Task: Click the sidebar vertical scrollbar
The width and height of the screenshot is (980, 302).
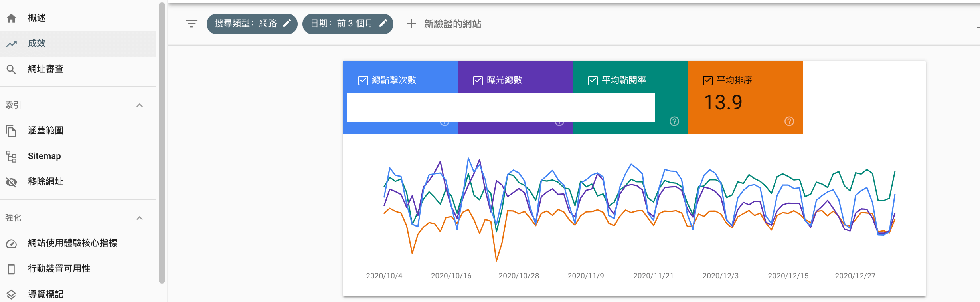Action: click(x=162, y=143)
